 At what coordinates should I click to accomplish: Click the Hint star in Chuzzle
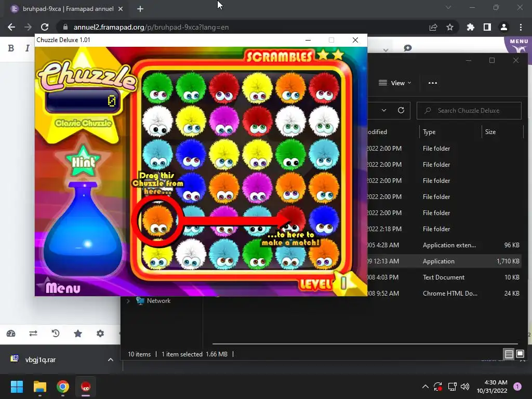[83, 162]
